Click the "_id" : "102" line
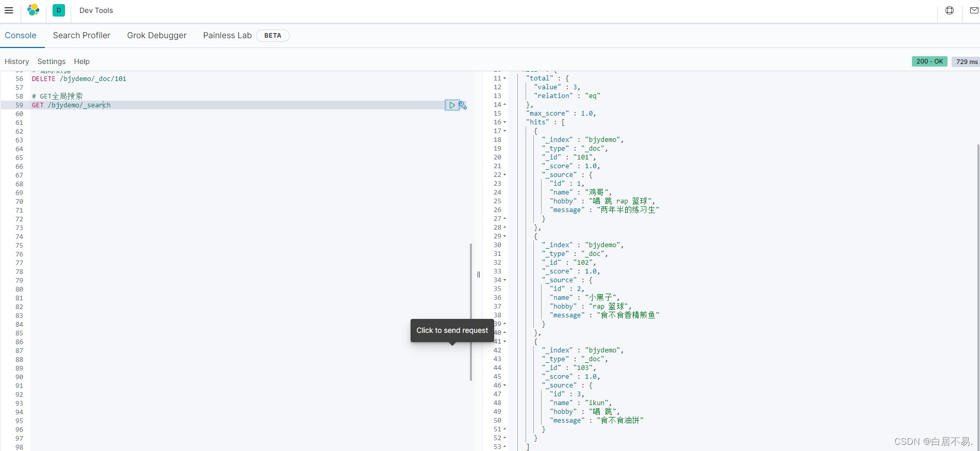The height and width of the screenshot is (451, 980). (568, 263)
